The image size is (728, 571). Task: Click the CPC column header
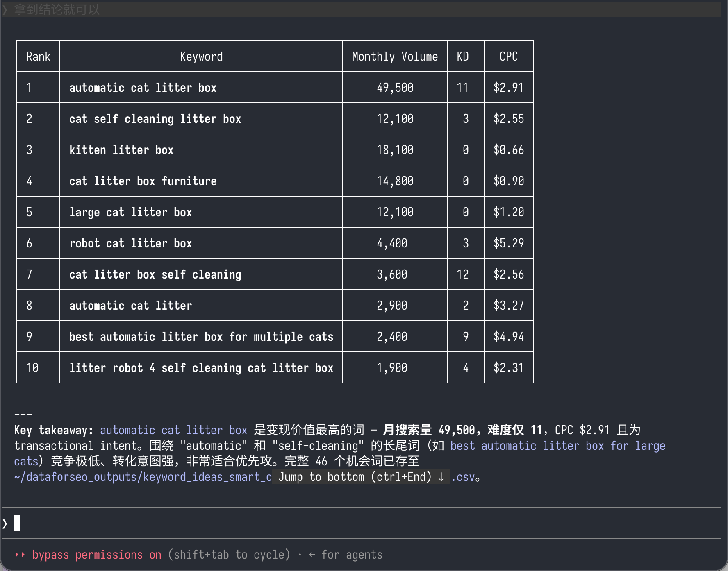508,57
